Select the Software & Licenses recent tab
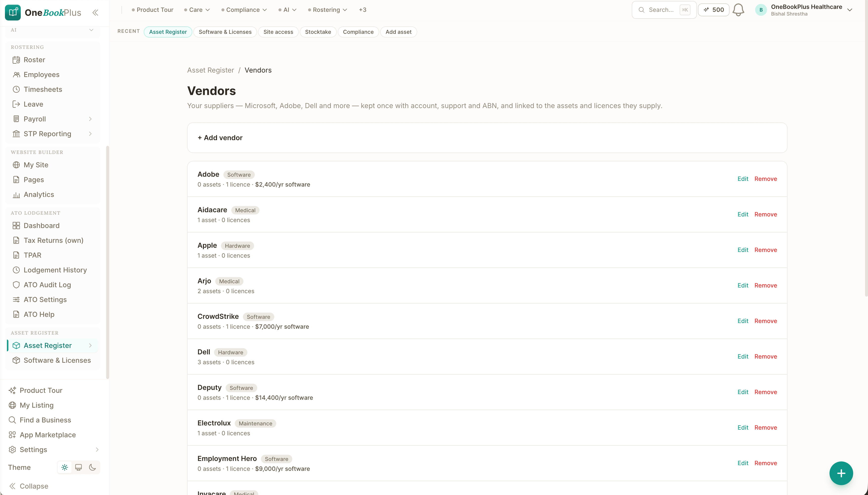Image resolution: width=868 pixels, height=495 pixels. (225, 32)
